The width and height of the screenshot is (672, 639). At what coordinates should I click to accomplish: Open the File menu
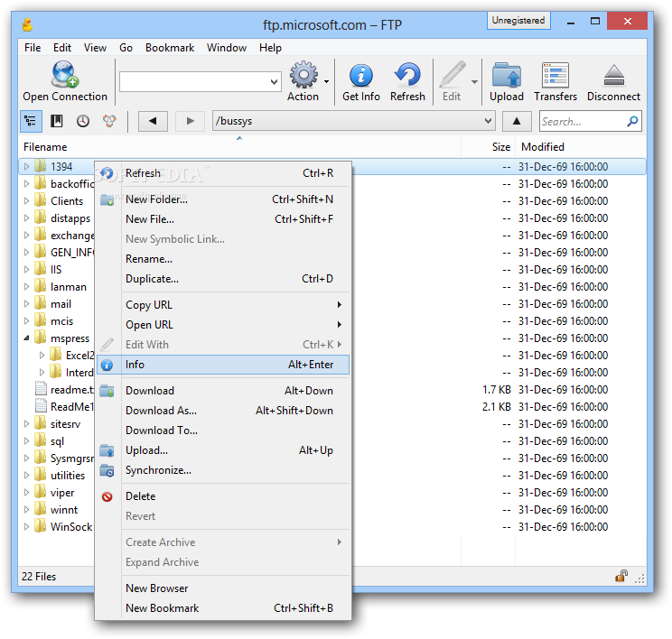coord(33,48)
